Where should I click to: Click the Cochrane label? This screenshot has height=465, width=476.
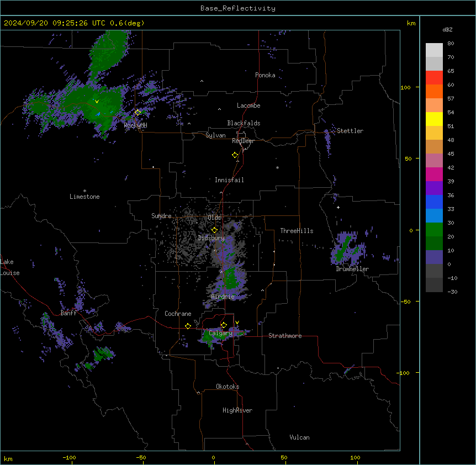tap(178, 314)
